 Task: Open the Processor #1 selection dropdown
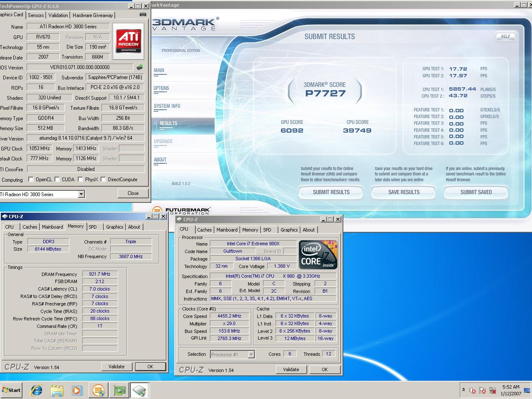point(251,354)
